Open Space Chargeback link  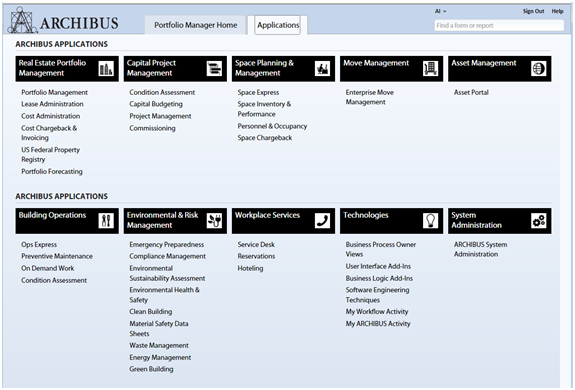(265, 138)
